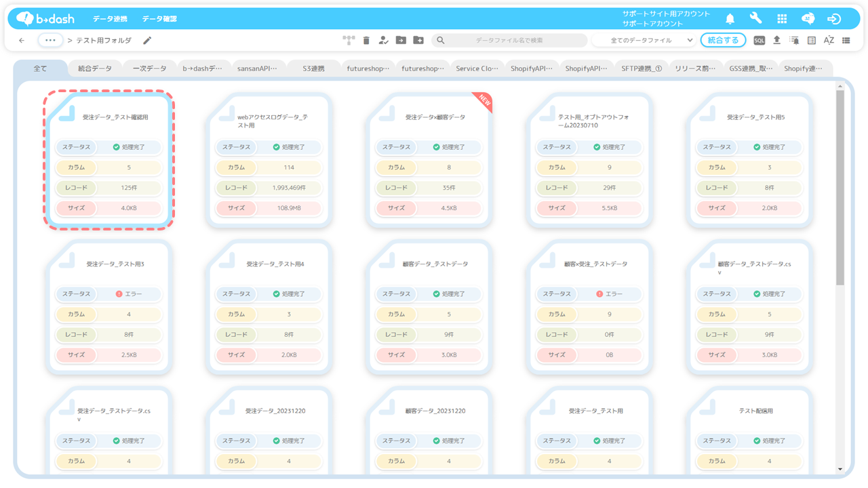Open the データ確認 menu
Viewport: 868px width, 488px height.
click(159, 19)
